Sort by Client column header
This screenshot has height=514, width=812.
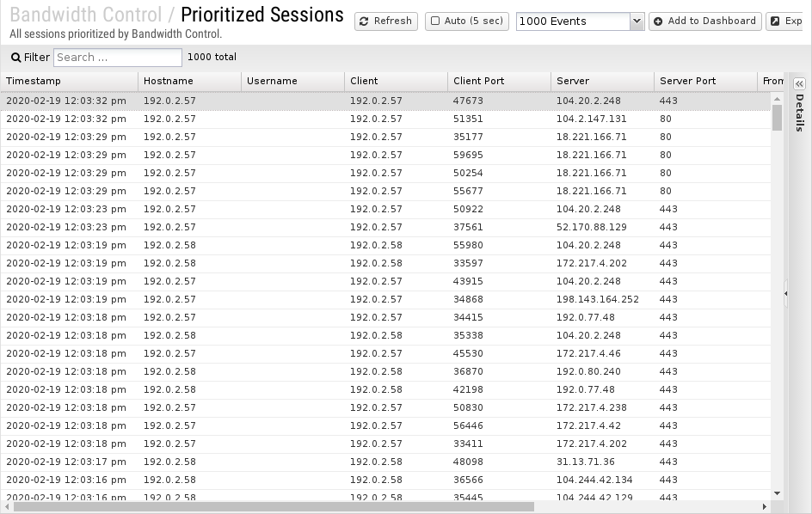tap(396, 82)
